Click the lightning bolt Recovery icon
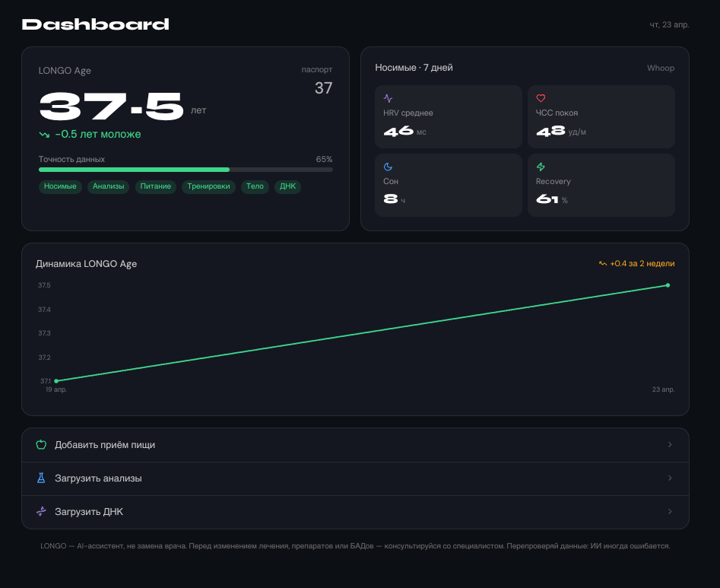This screenshot has width=720, height=588. click(x=541, y=167)
